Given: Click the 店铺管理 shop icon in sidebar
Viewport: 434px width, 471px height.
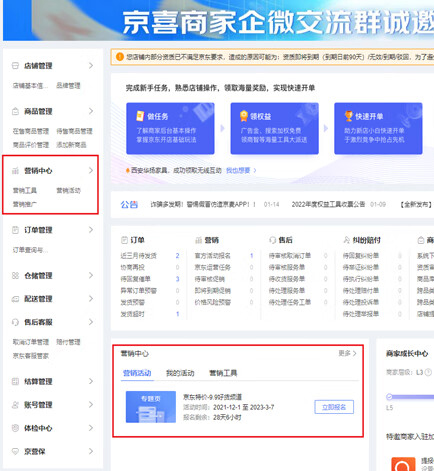Looking at the screenshot, I should tap(15, 66).
